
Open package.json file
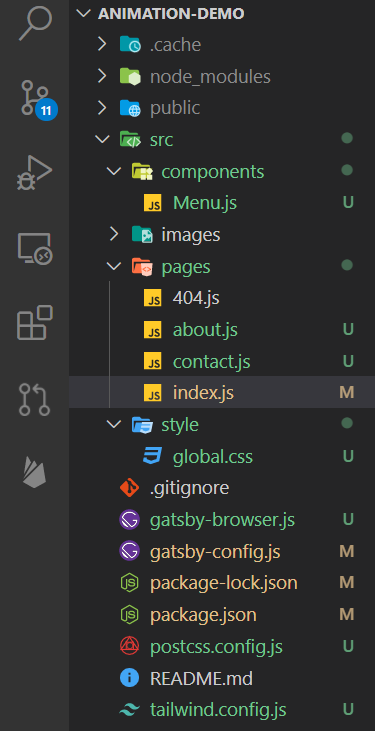[203, 615]
